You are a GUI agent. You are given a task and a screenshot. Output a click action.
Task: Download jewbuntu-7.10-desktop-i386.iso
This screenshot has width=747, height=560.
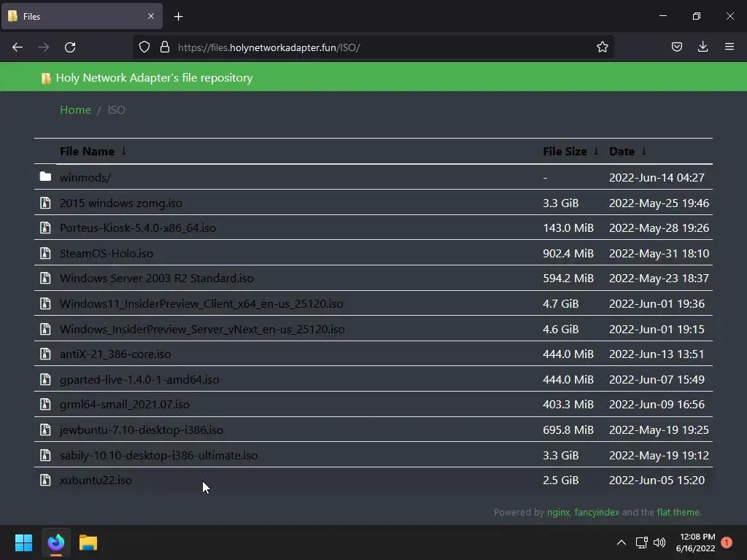142,430
